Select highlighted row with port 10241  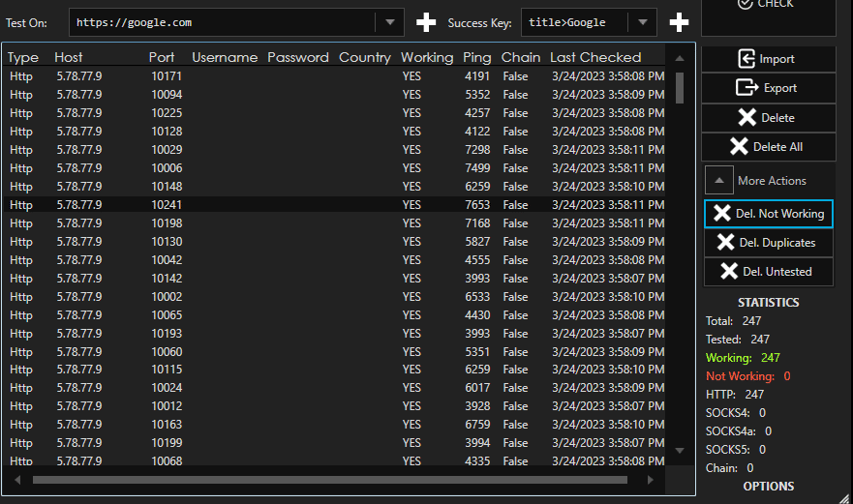click(335, 205)
